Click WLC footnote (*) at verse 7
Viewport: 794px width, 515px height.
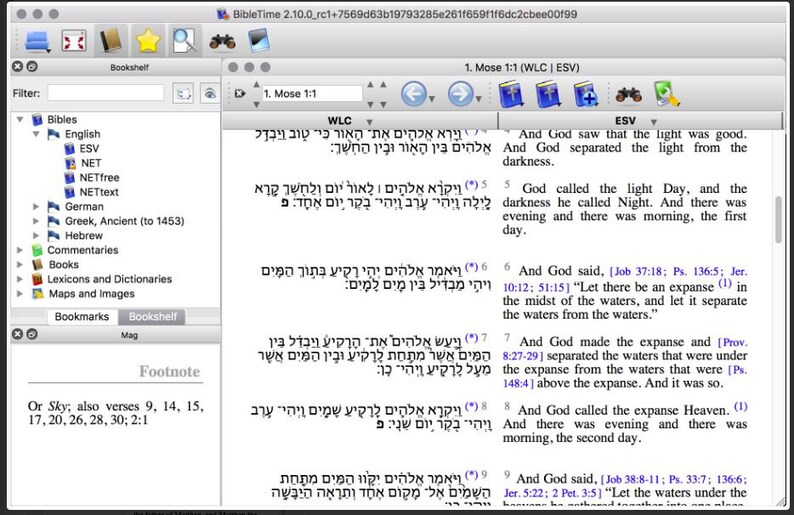pos(471,338)
